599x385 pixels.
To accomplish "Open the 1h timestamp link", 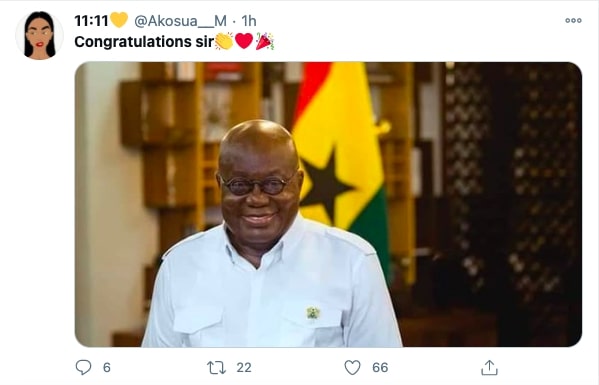I will pyautogui.click(x=249, y=21).
